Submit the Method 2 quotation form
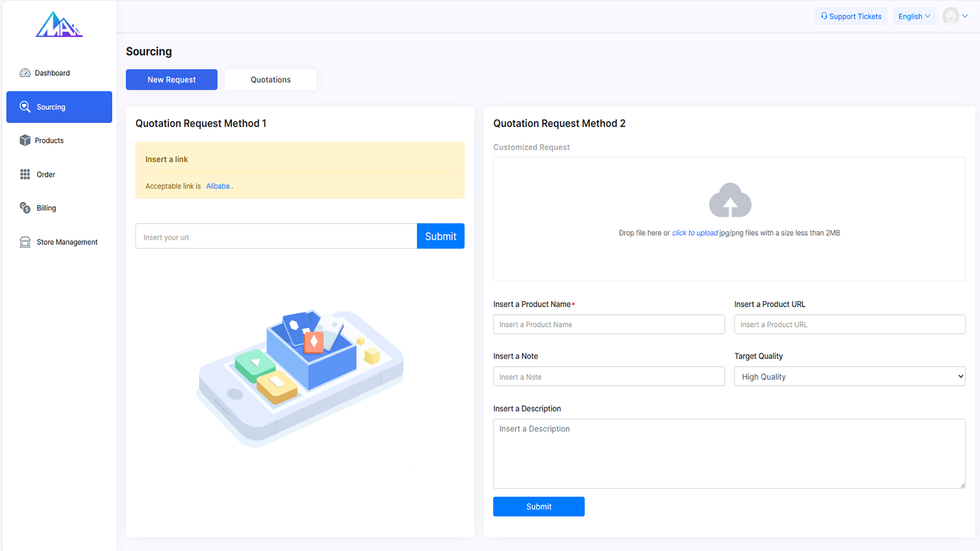 (539, 506)
